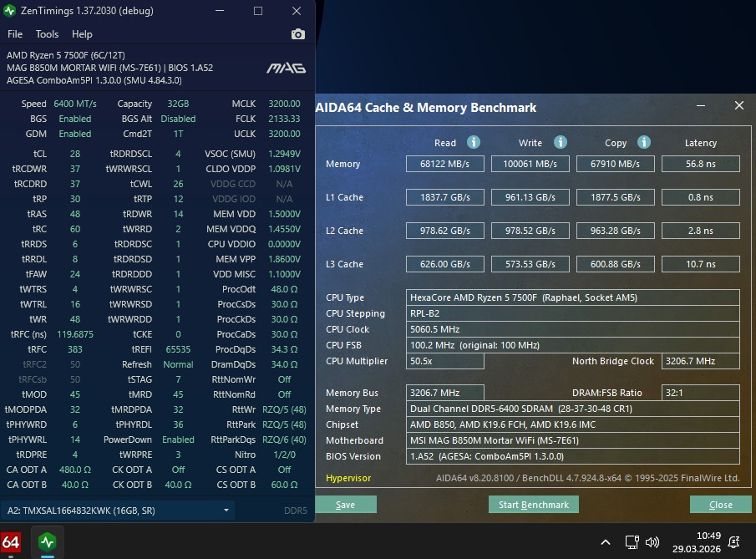
Task: Click the FCLK value 2133.33
Action: [284, 119]
